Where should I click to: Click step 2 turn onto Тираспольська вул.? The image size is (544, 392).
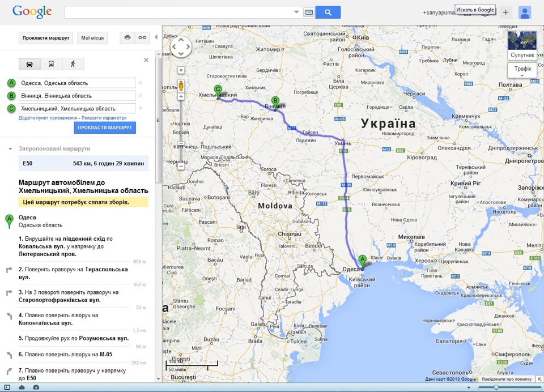(73, 273)
